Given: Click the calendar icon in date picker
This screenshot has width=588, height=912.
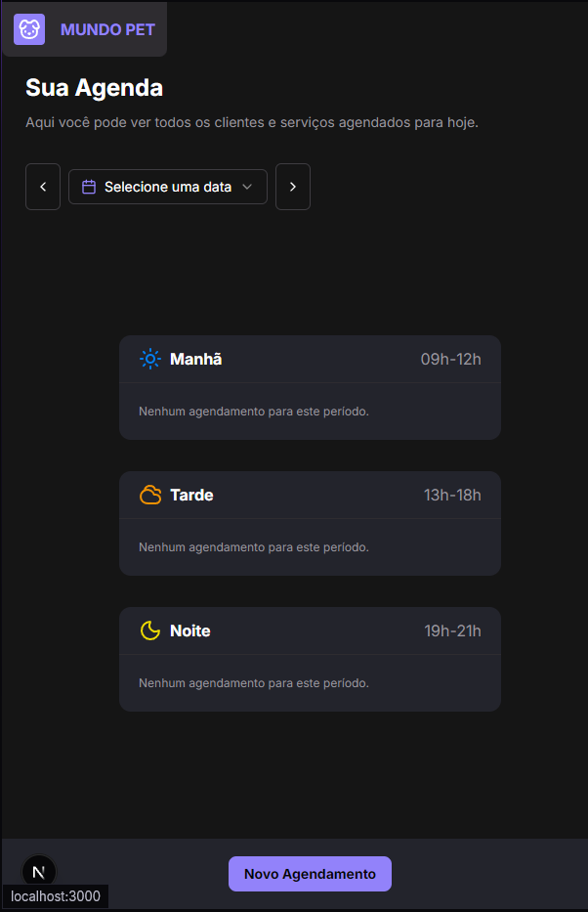Looking at the screenshot, I should [x=89, y=187].
